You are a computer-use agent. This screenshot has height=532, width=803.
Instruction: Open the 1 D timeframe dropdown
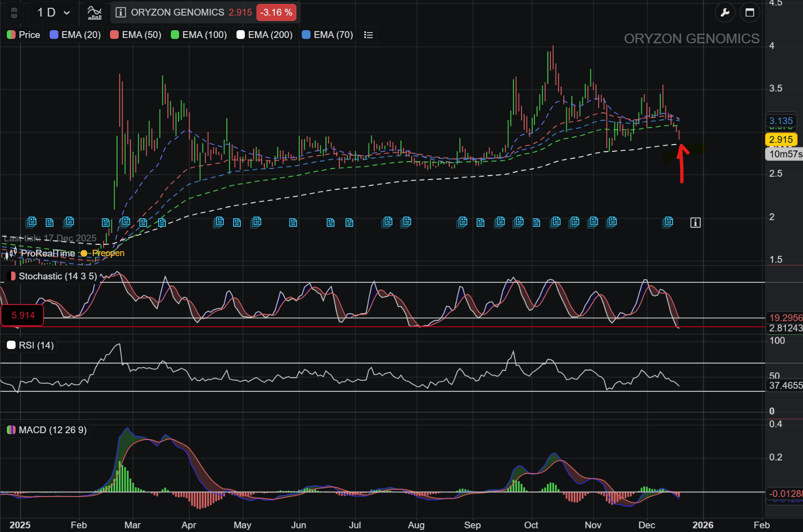pyautogui.click(x=51, y=13)
